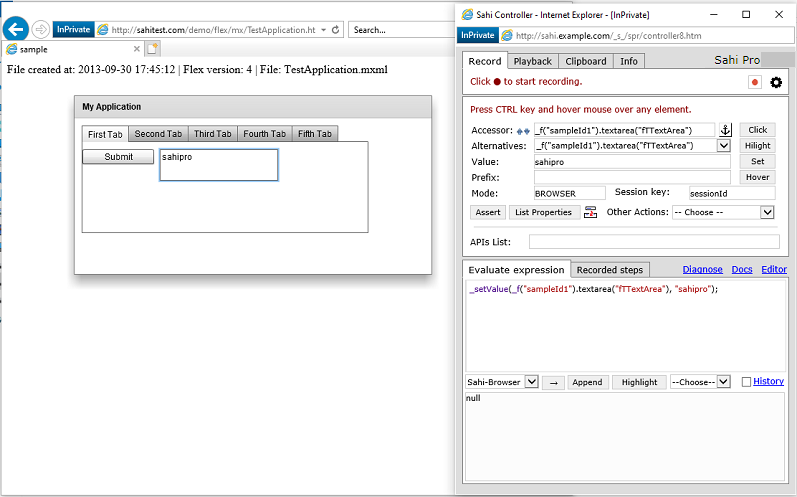This screenshot has width=797, height=497.
Task: Switch to the Playback tab
Action: (533, 61)
